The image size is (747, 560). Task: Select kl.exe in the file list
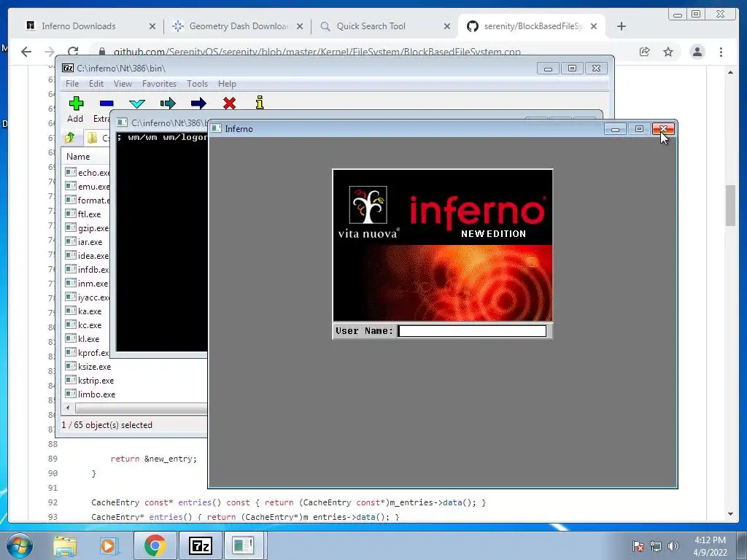82,338
